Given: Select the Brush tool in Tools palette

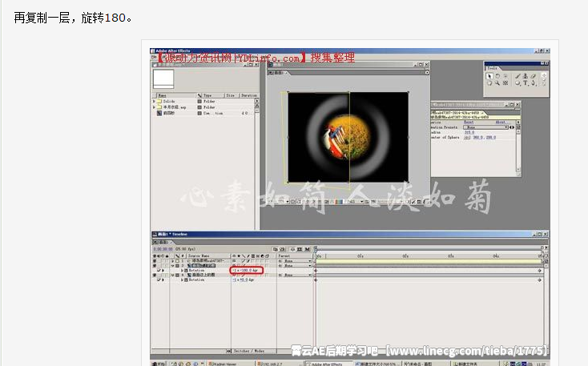Looking at the screenshot, I should (518, 76).
